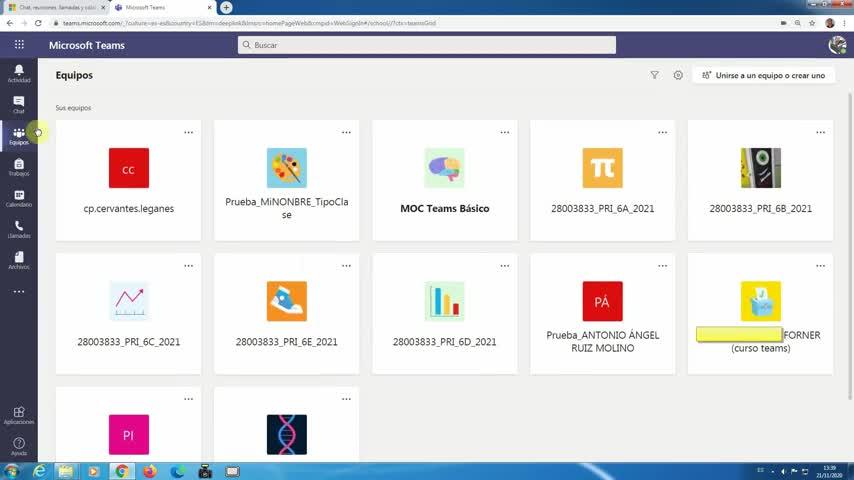The width and height of the screenshot is (854, 480).
Task: Open a new browser tab
Action: click(226, 8)
